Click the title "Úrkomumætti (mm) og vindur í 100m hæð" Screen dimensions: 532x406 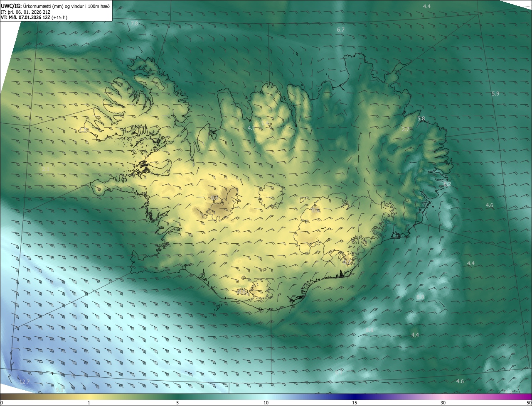click(x=66, y=6)
